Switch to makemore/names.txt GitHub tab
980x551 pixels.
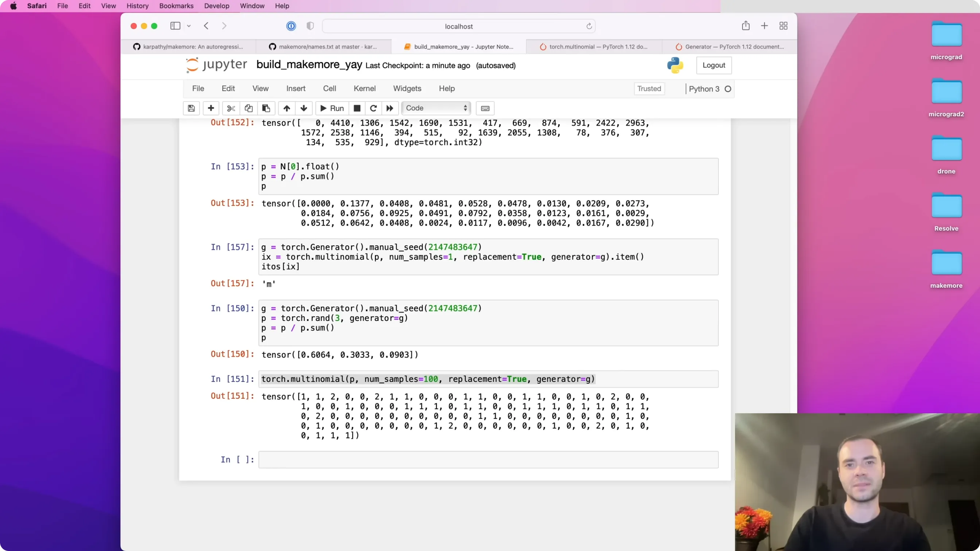tap(323, 47)
